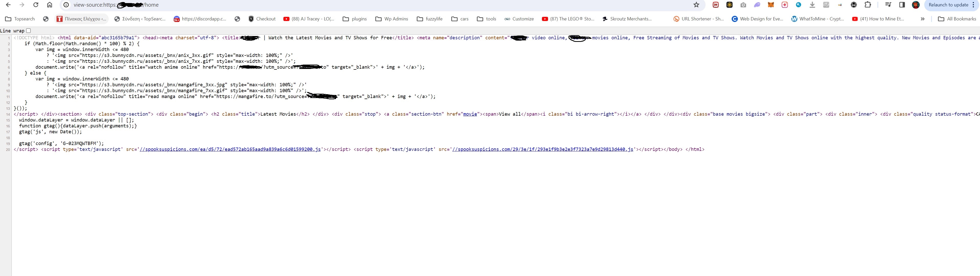Open the WhatToMine bookmark
Viewport: 980px width, 276px height.
point(817,19)
